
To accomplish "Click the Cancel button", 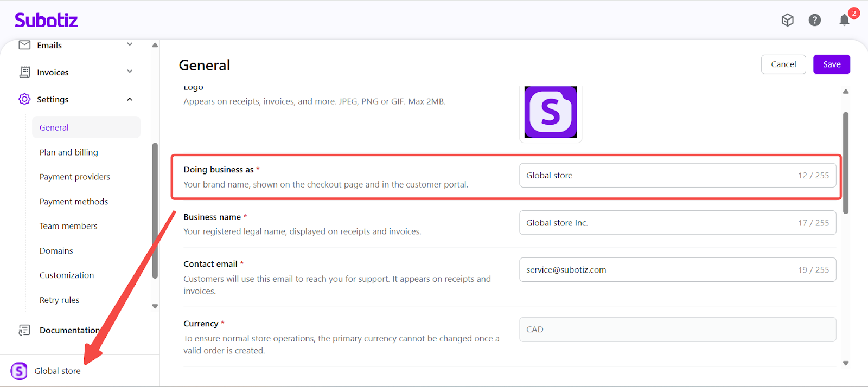I will tap(783, 64).
